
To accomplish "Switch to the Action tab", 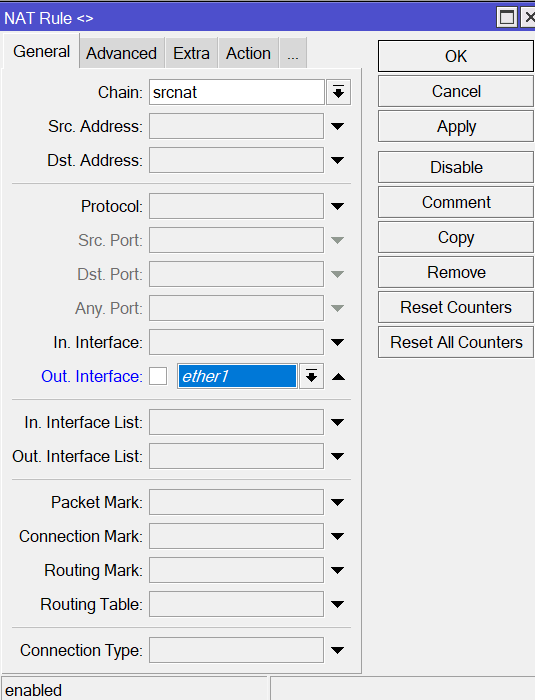I will pyautogui.click(x=248, y=53).
